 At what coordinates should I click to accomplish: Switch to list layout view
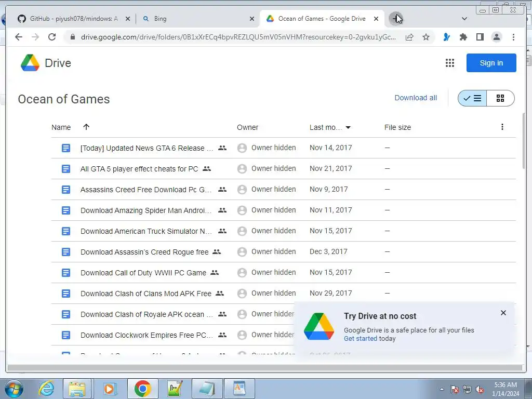click(472, 98)
